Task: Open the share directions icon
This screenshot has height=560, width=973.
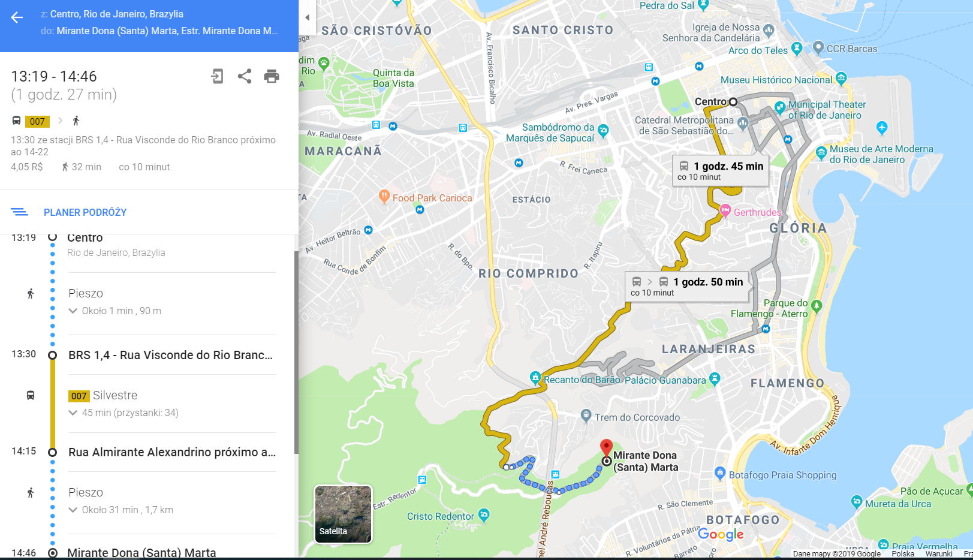Action: [x=245, y=76]
